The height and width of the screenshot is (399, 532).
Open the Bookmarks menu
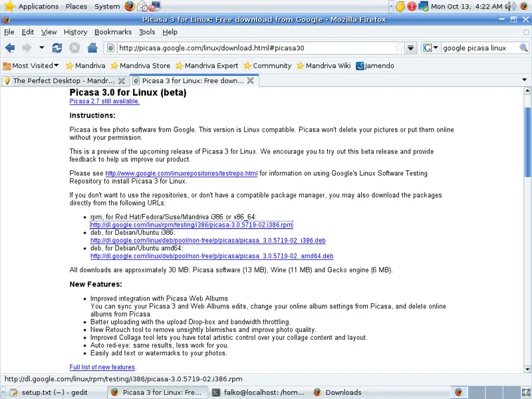tap(112, 31)
